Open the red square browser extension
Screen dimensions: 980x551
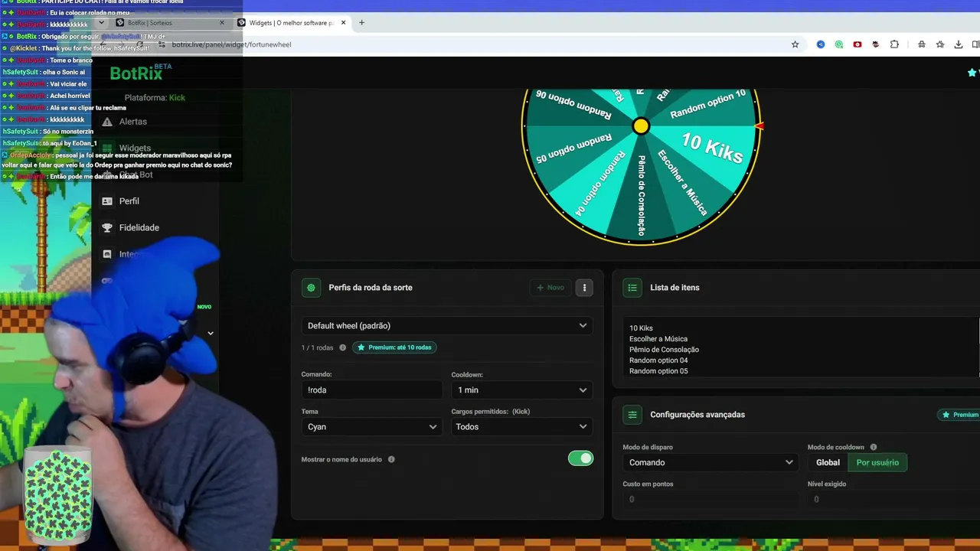(857, 44)
